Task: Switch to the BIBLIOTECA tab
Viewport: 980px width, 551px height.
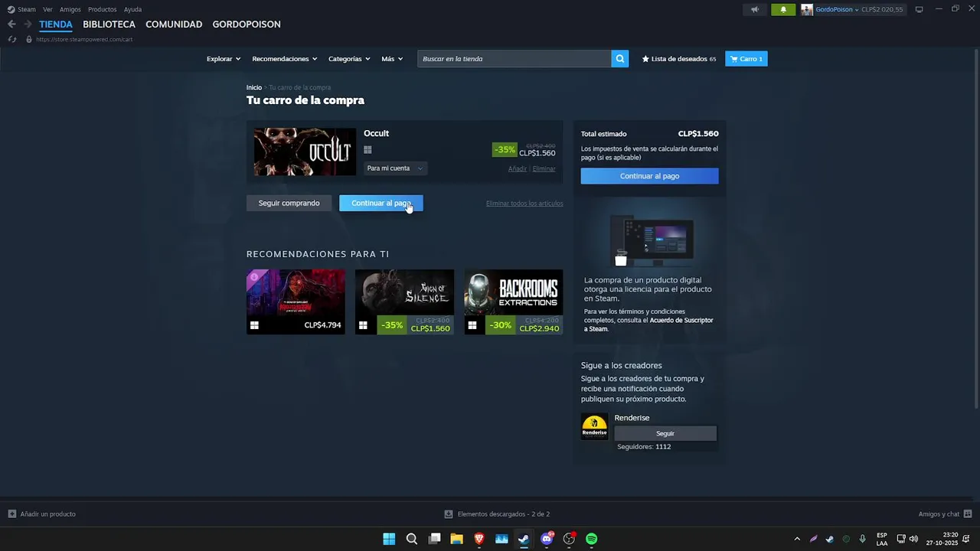Action: coord(109,24)
